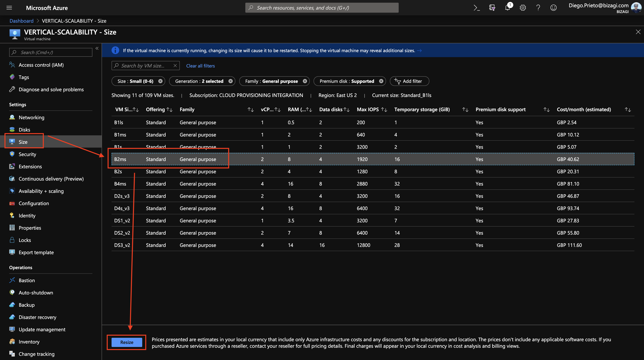644x360 pixels.
Task: Click the Identity icon in Settings
Action: point(12,215)
